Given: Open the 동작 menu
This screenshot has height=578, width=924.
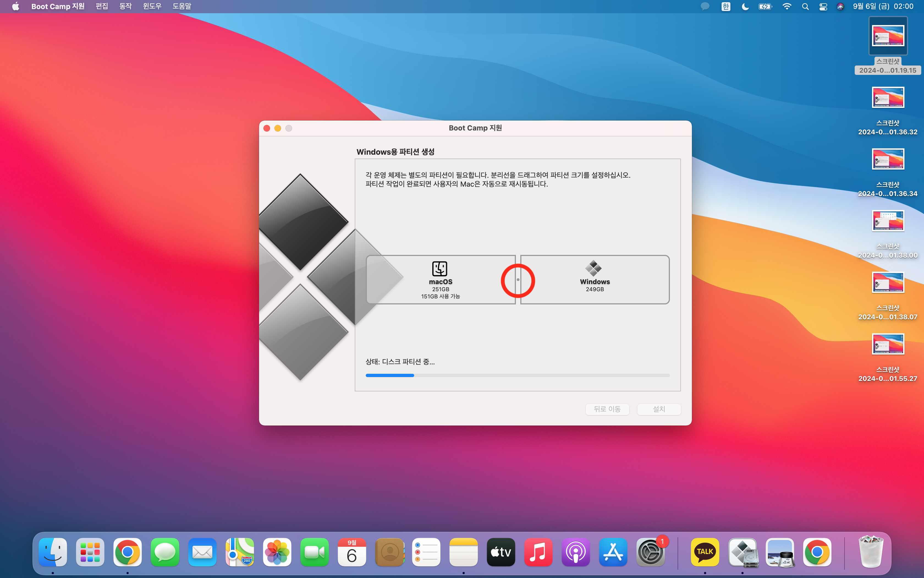Looking at the screenshot, I should (x=125, y=7).
